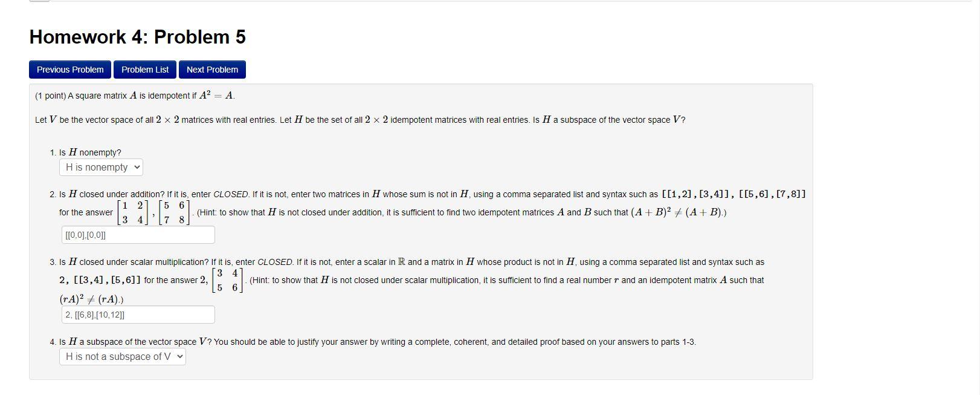The height and width of the screenshot is (395, 980).
Task: Open the 'H is not a subspace of V' dropdown
Action: click(123, 356)
